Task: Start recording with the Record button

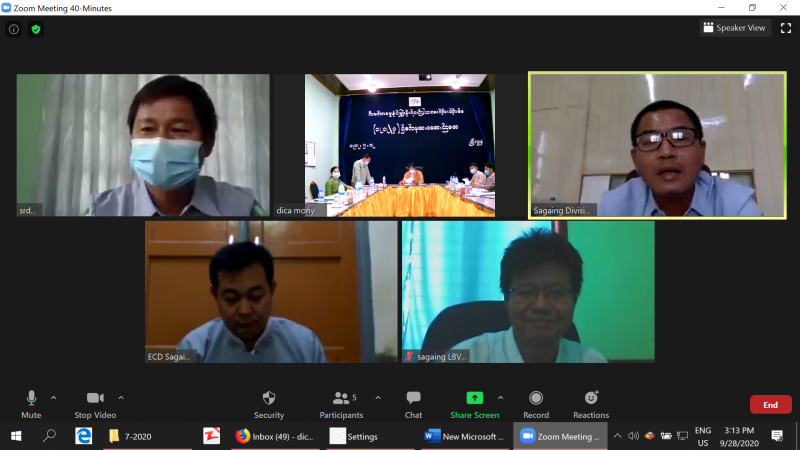Action: 536,402
